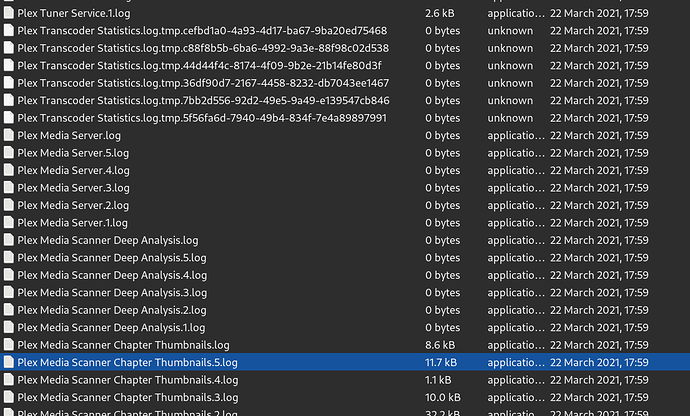690x416 pixels.
Task: Select file name Plex Media Server.4.log
Action: click(74, 170)
